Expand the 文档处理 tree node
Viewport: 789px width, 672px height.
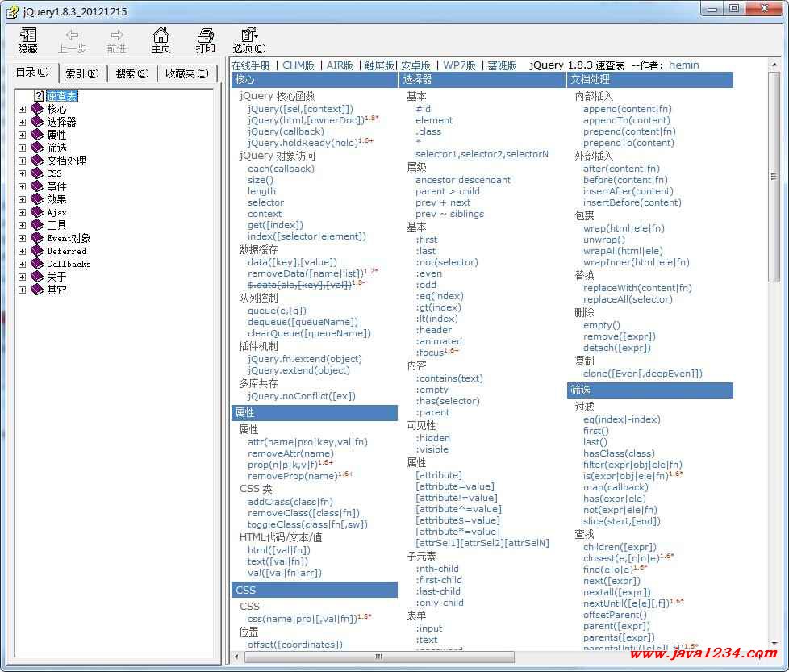coord(22,161)
